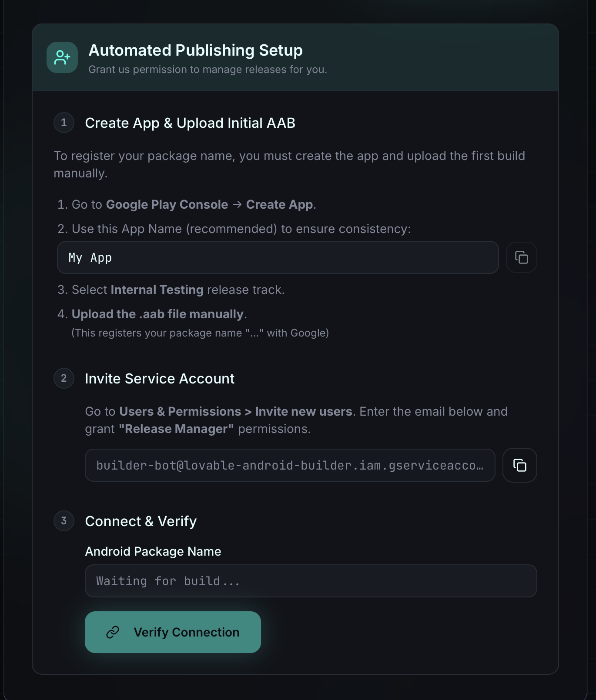Click Connect & Verify heading
This screenshot has height=700, width=596.
141,521
